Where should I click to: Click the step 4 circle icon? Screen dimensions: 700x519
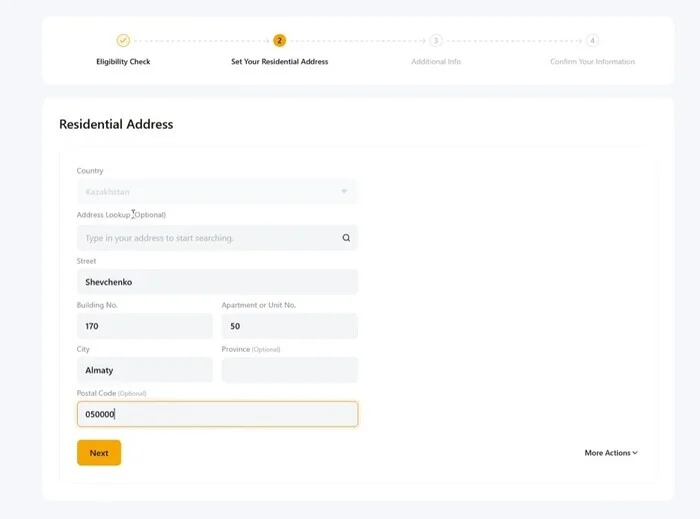tap(592, 41)
